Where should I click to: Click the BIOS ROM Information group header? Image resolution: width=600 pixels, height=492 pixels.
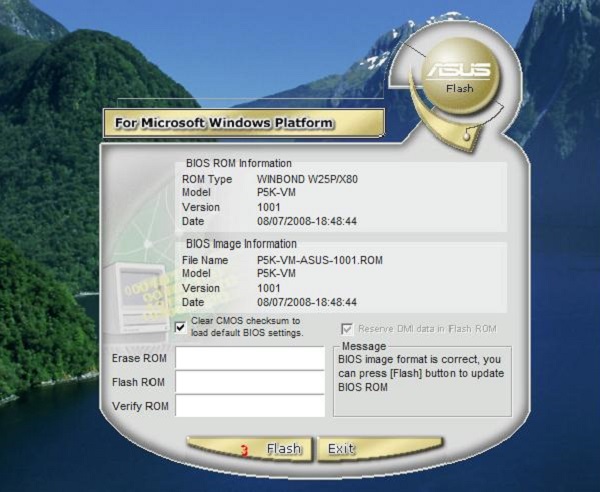click(239, 163)
